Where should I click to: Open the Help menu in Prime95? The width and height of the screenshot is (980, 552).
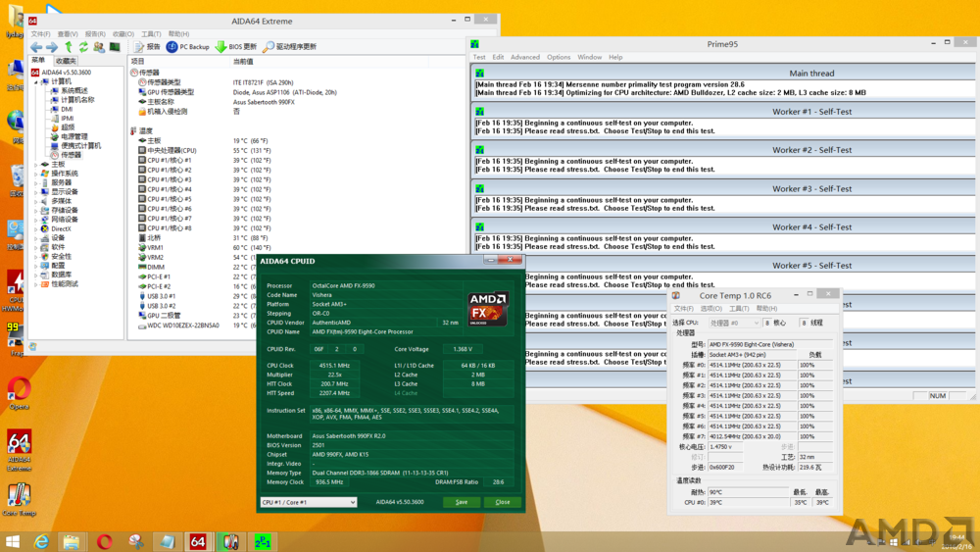coord(615,57)
